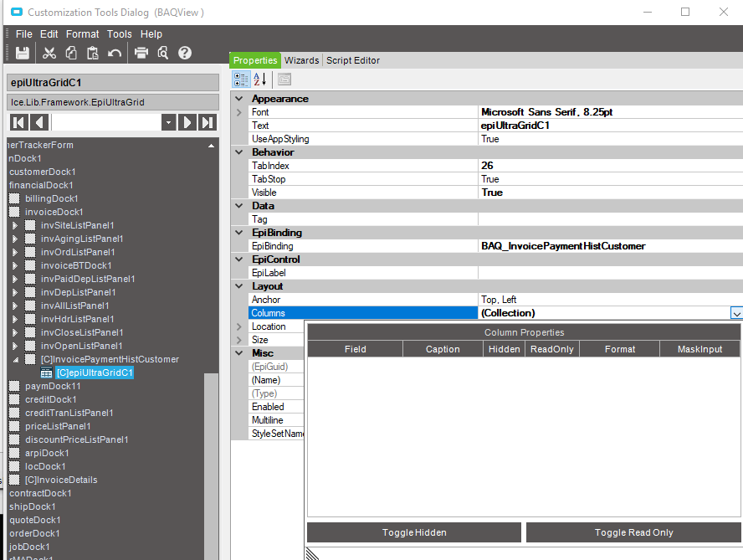Screen dimensions: 743x560
Task: Click the locDock1 node icon
Action: click(15, 466)
